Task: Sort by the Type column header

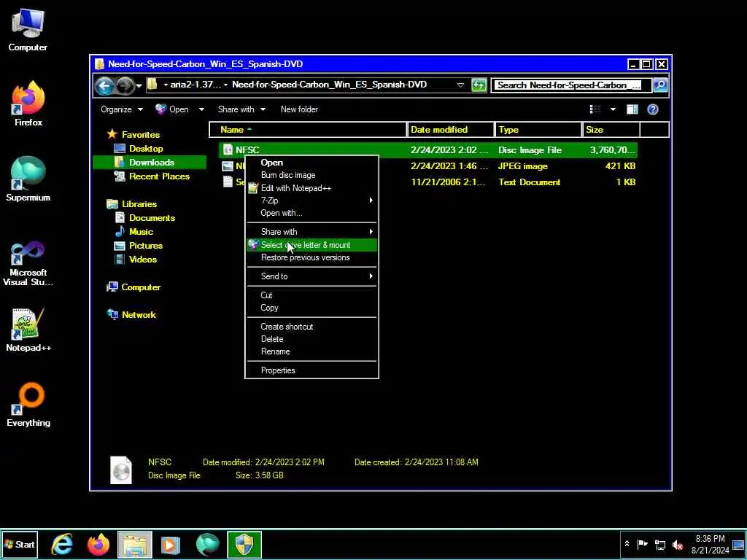Action: (x=538, y=130)
